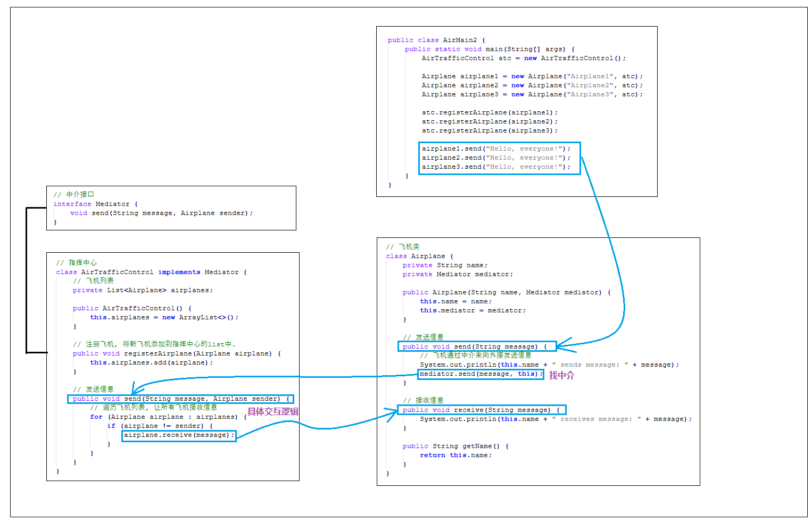The width and height of the screenshot is (812, 521).
Task: Select "public Airplane(String name, Mediator mediator) {" constructor
Action: 507,292
